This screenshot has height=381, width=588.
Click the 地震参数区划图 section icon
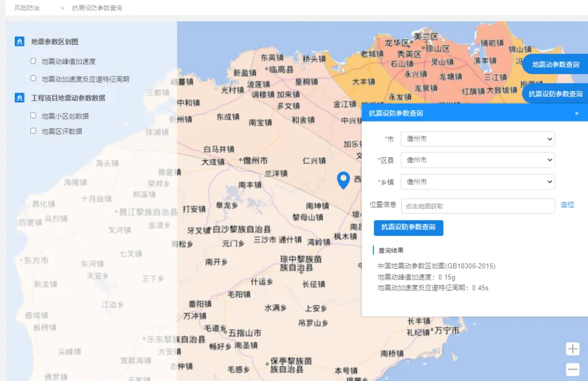(x=20, y=41)
